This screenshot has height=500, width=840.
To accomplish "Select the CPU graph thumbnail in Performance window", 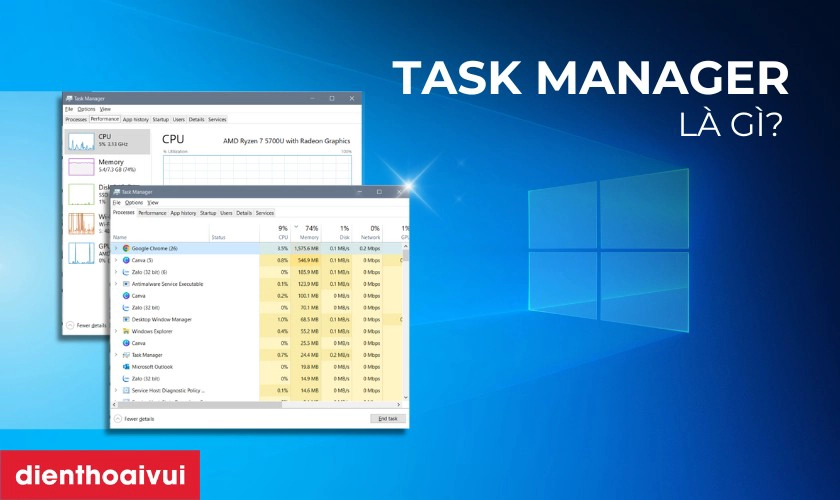I will (81, 141).
